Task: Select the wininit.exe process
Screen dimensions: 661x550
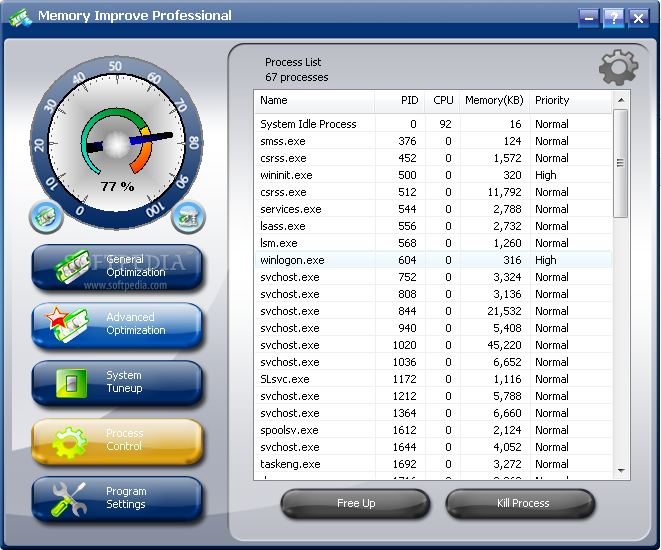Action: click(x=433, y=175)
